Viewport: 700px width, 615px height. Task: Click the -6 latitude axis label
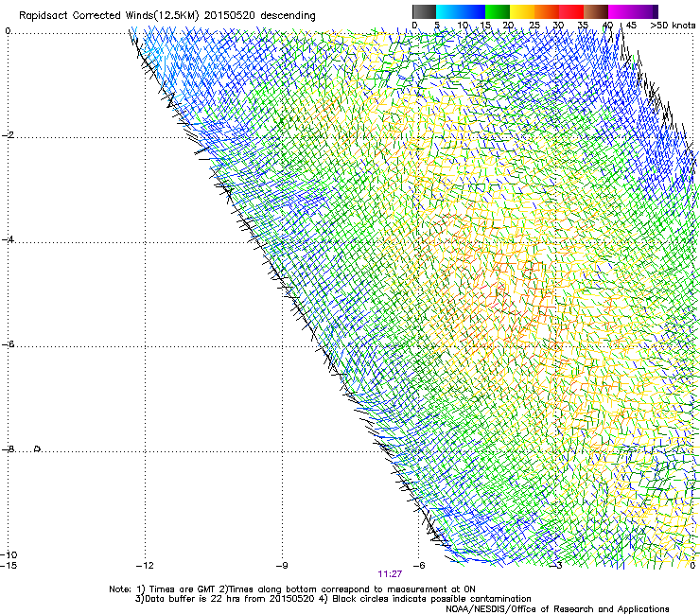[8, 344]
